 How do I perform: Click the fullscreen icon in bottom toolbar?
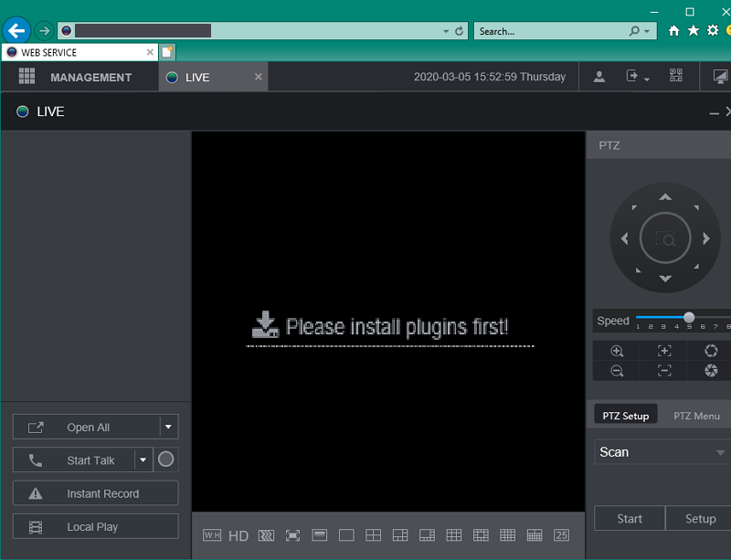(292, 535)
